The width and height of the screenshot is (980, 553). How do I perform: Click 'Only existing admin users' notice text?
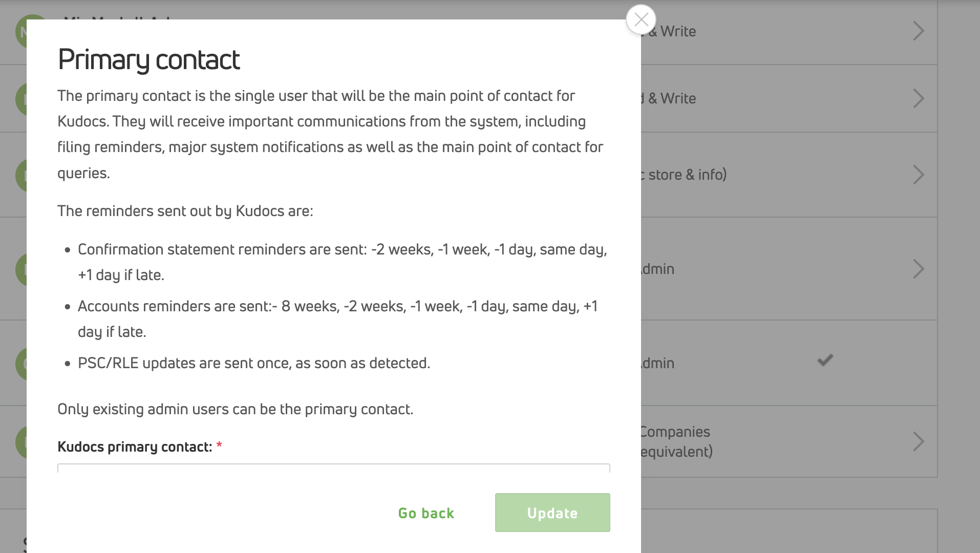[235, 409]
